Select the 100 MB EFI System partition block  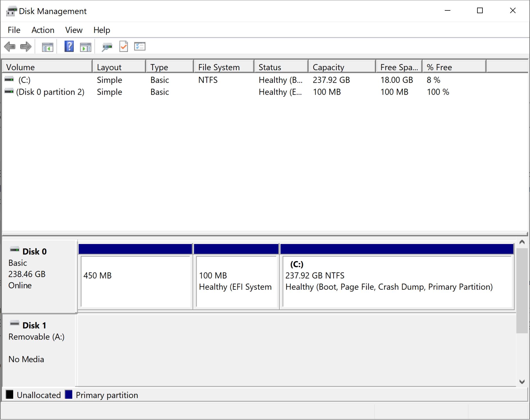[236, 277]
